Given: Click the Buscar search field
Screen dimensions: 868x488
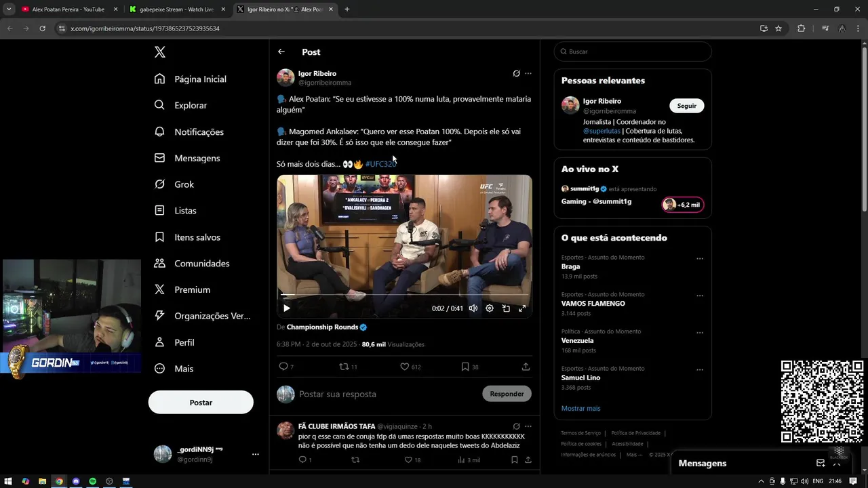Looking at the screenshot, I should (x=633, y=52).
